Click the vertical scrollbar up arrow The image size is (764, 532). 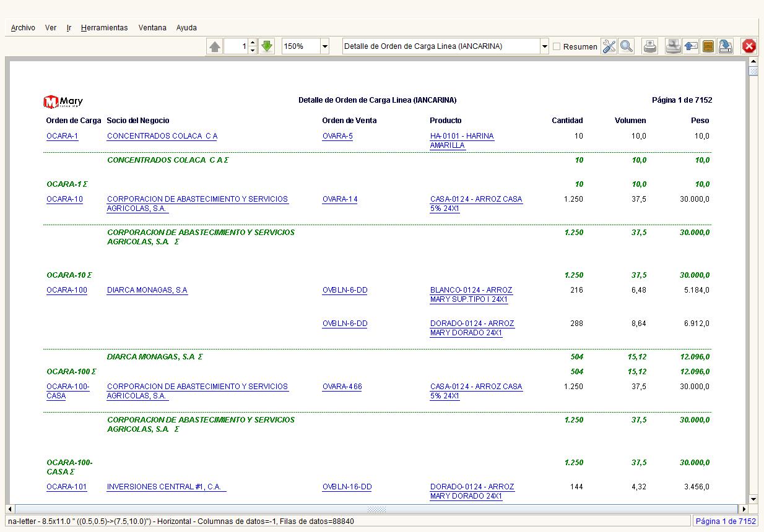tap(753, 61)
